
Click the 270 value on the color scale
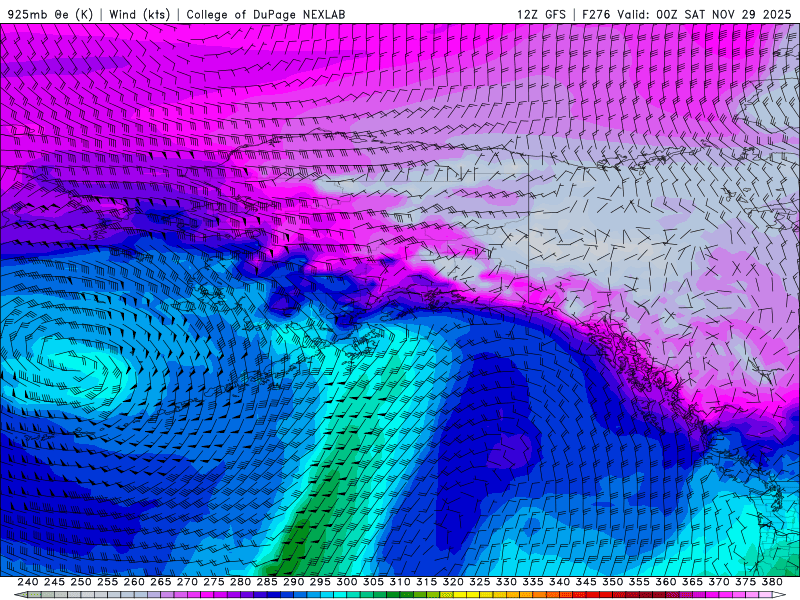tap(187, 582)
